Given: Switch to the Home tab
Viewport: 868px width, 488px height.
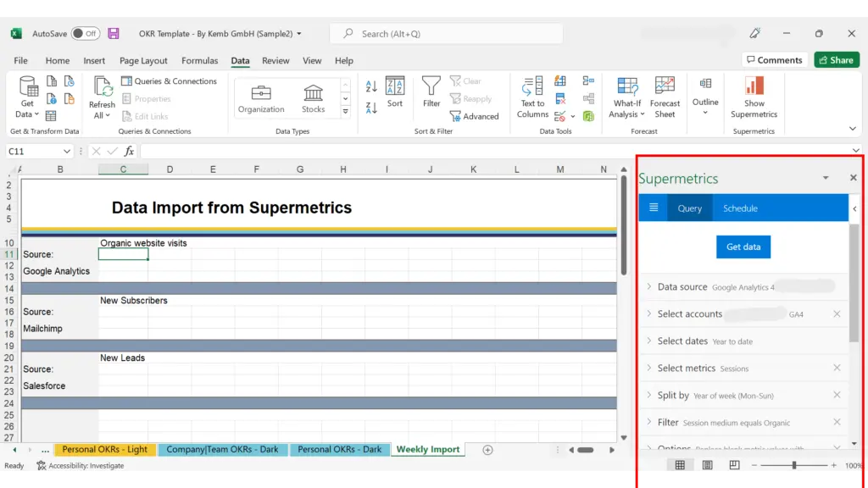Looking at the screenshot, I should 58,60.
